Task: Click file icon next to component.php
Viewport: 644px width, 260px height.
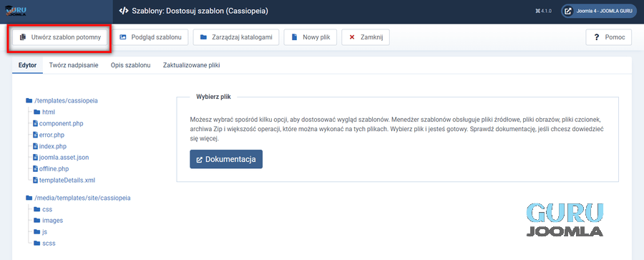Action: point(35,123)
